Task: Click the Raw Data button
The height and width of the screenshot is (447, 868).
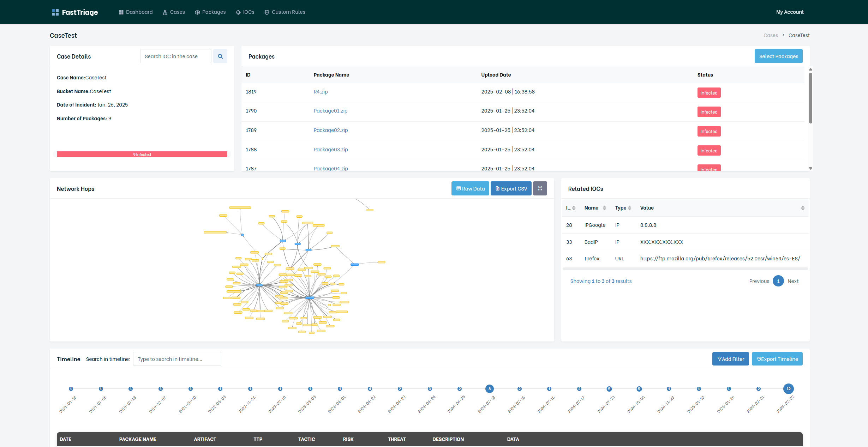Action: pos(470,188)
